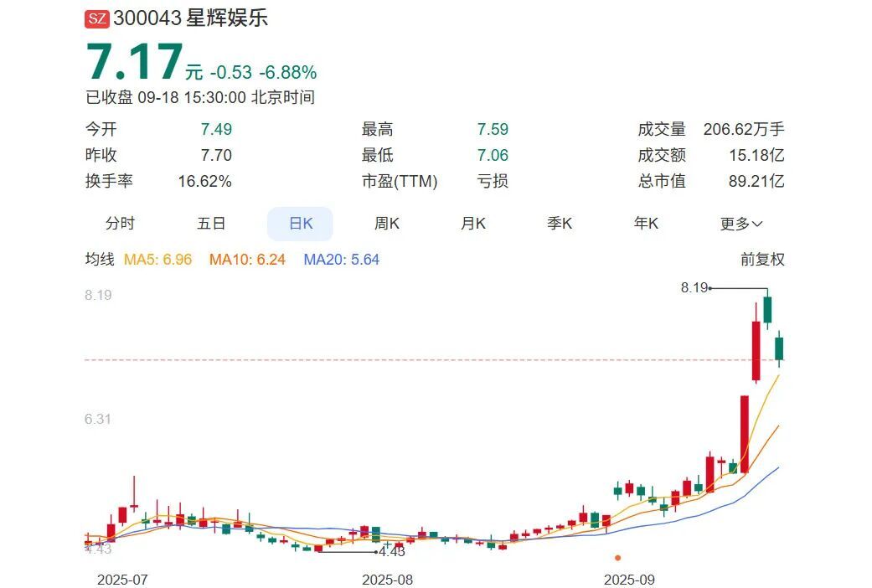Screen dimensions: 872x588
Task: Click the 2025-08 date axis label
Action: point(388,579)
